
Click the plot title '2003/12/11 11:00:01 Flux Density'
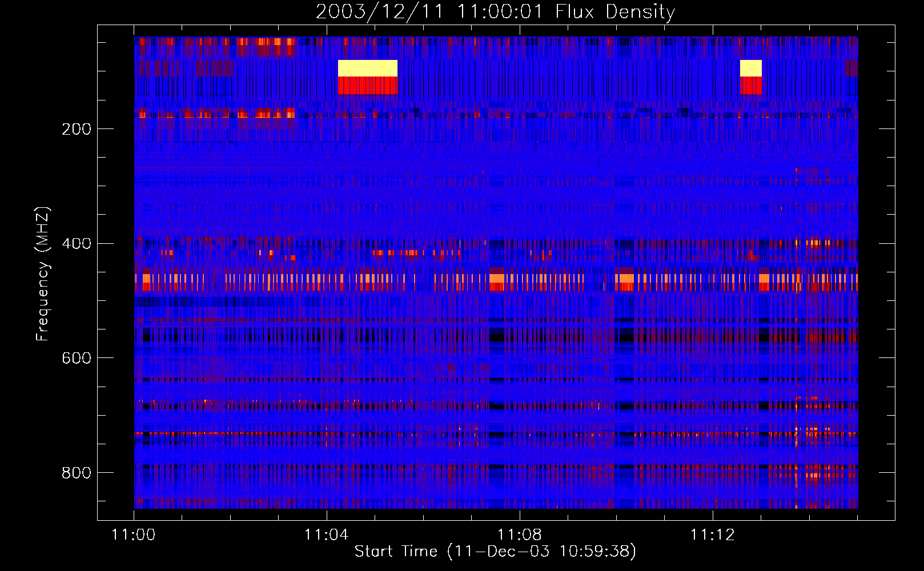tap(495, 11)
